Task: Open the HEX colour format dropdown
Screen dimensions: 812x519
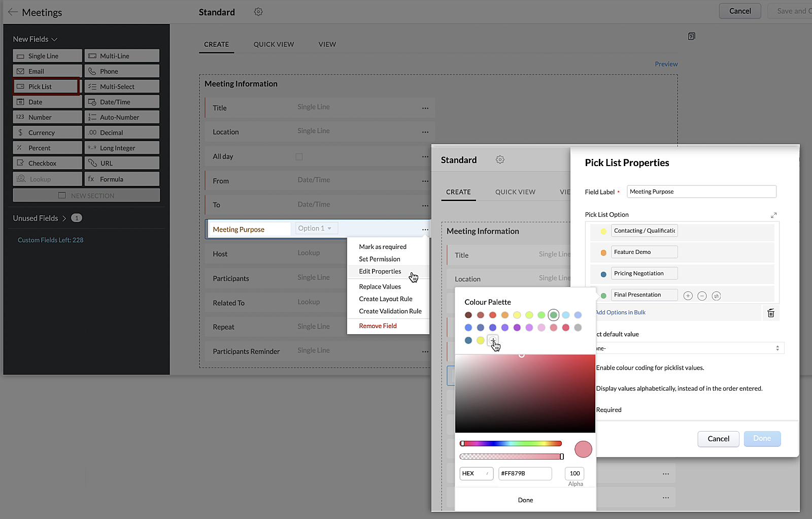Action: pyautogui.click(x=476, y=473)
